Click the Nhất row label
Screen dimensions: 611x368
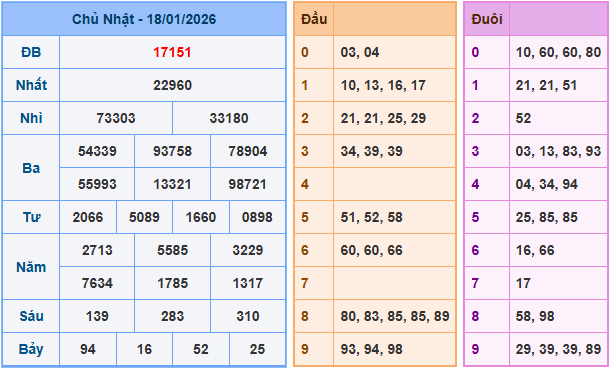[31, 85]
